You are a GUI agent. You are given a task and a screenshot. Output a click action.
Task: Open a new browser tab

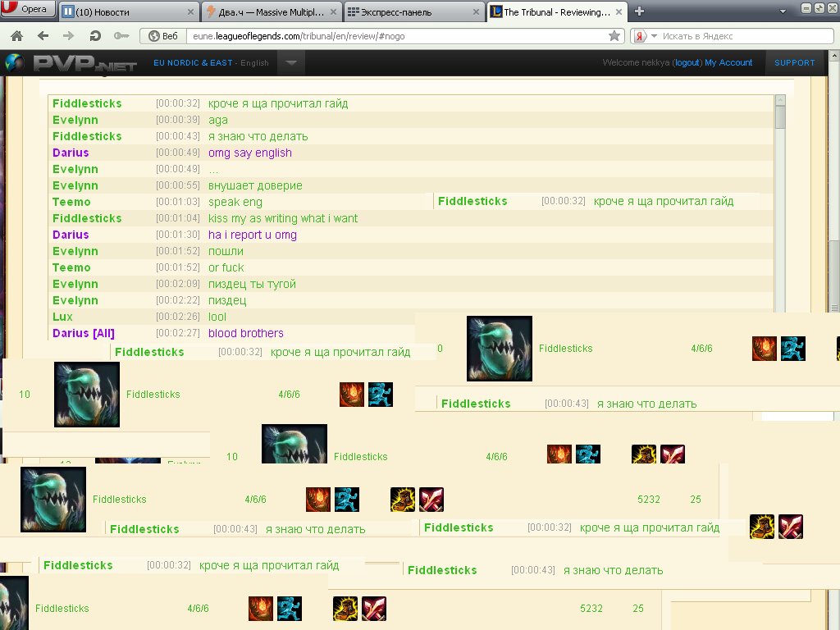pos(639,11)
